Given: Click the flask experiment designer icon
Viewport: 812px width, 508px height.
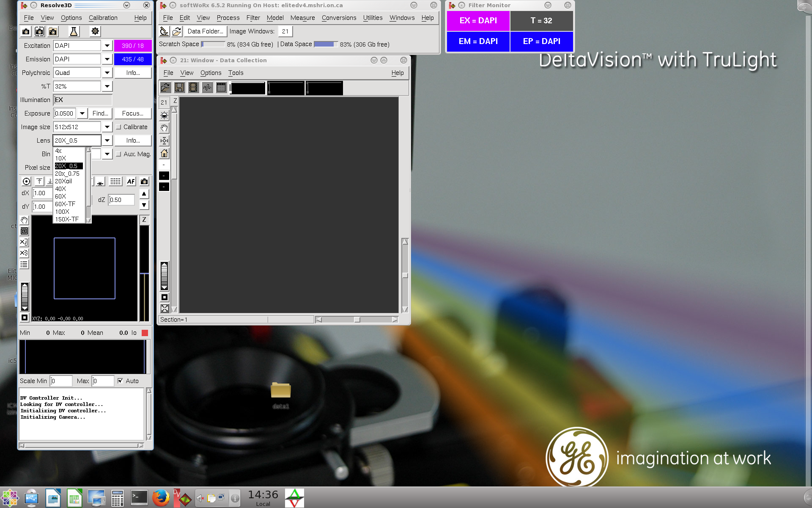Looking at the screenshot, I should pos(74,31).
